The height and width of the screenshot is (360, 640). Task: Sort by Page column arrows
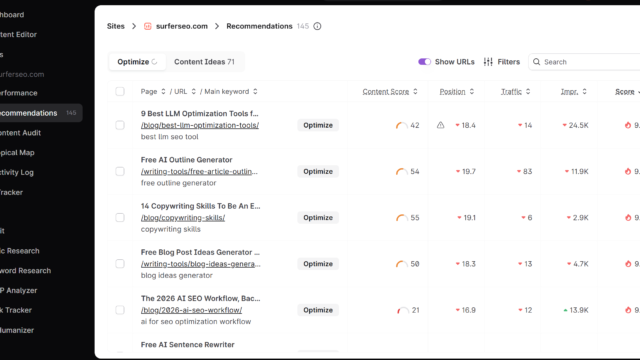[163, 91]
